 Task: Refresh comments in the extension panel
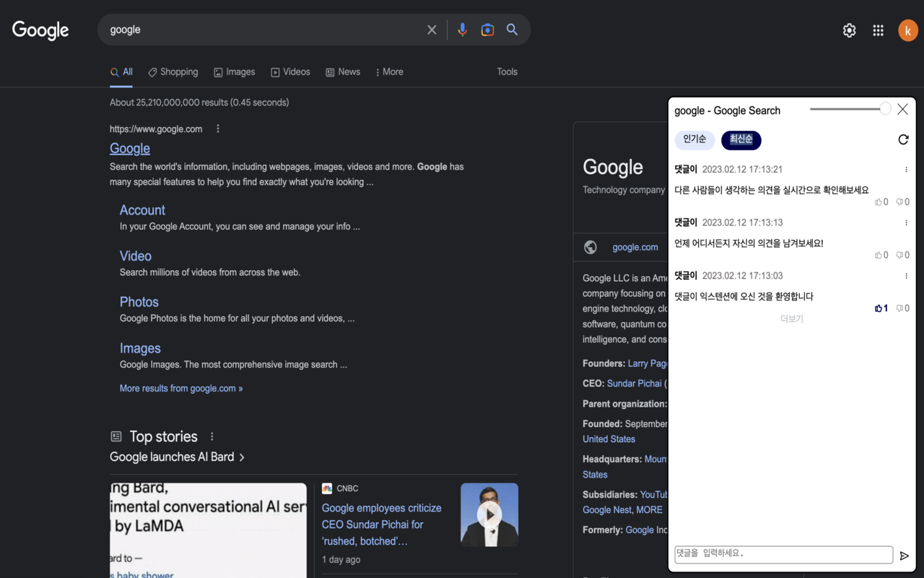tap(903, 139)
